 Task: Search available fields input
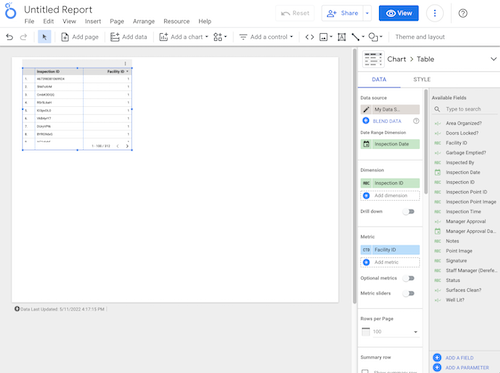[465, 109]
